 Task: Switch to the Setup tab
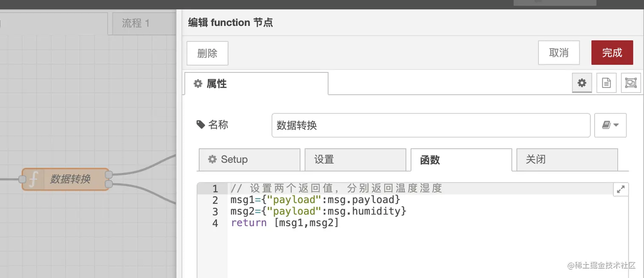[x=249, y=160]
